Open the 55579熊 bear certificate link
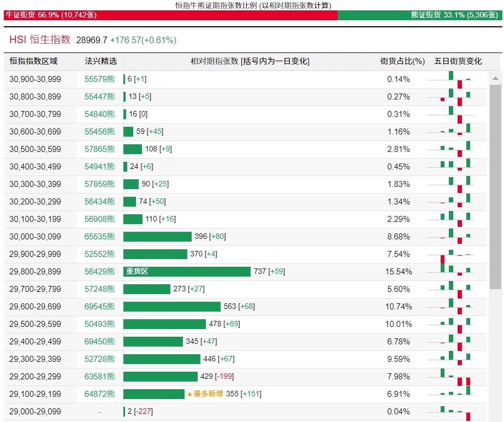Screen dimensions: 504x422 pos(99,79)
